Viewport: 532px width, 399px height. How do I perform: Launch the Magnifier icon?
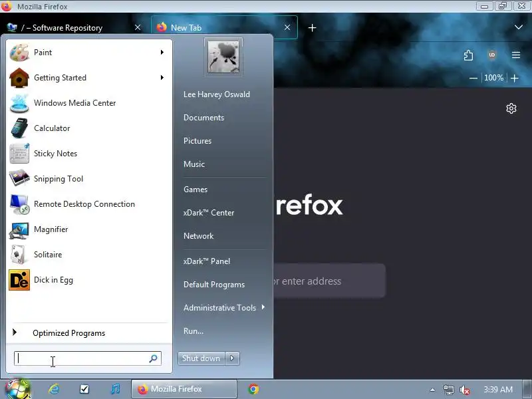(19, 229)
